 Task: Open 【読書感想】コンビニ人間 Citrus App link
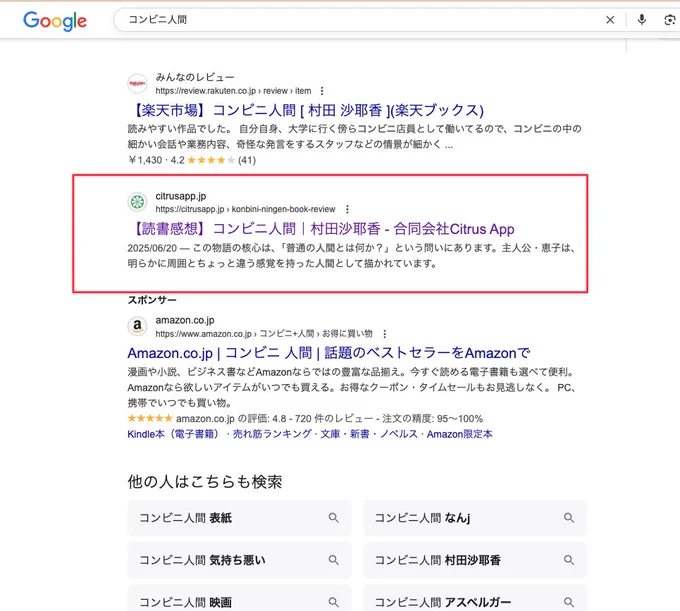[321, 229]
